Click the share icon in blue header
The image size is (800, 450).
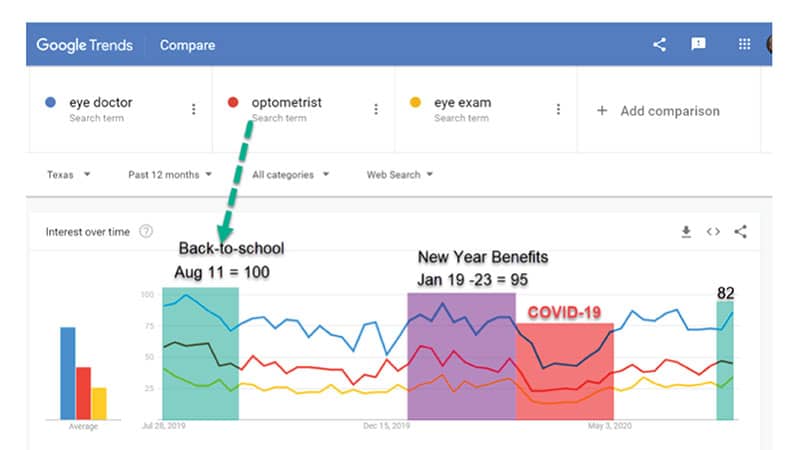click(x=659, y=44)
